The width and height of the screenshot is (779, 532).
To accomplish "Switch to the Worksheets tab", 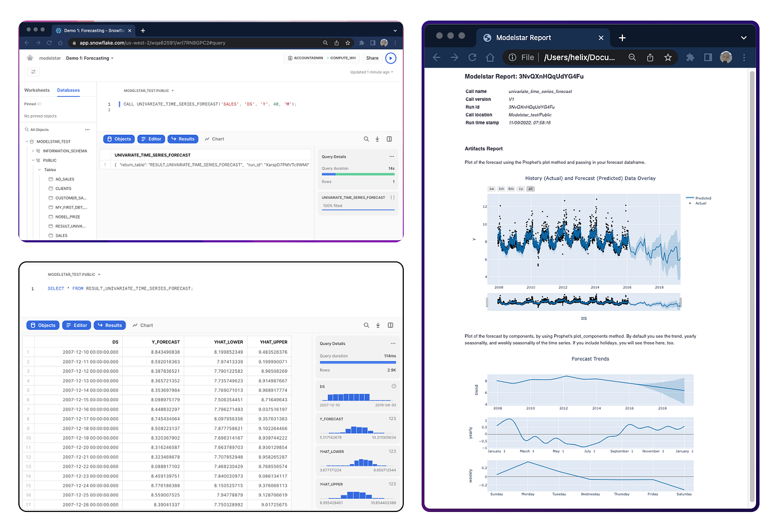I will (36, 90).
